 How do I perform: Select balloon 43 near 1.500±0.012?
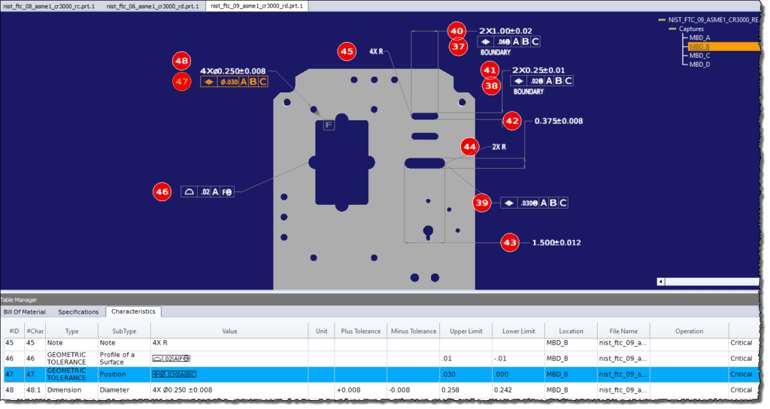click(x=510, y=242)
